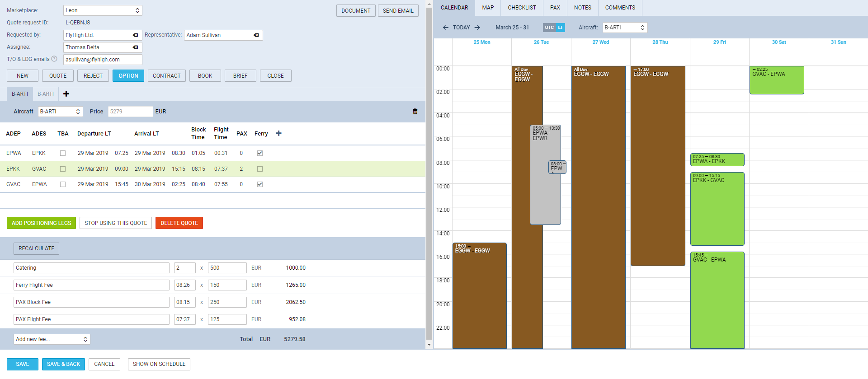Open the Marketplace dropdown
The width and height of the screenshot is (868, 379).
point(103,10)
